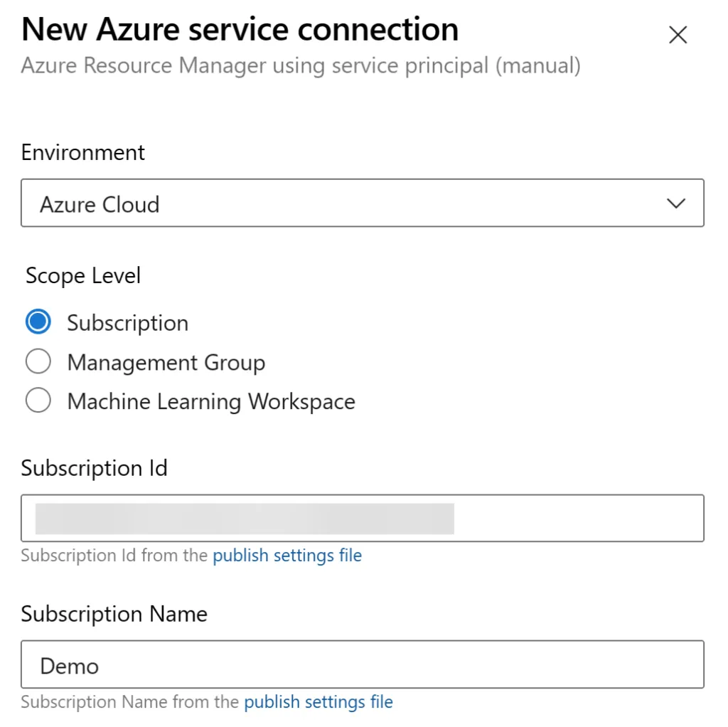Viewport: 728px width, 727px height.
Task: Click the filled Subscription radio indicator
Action: [38, 322]
